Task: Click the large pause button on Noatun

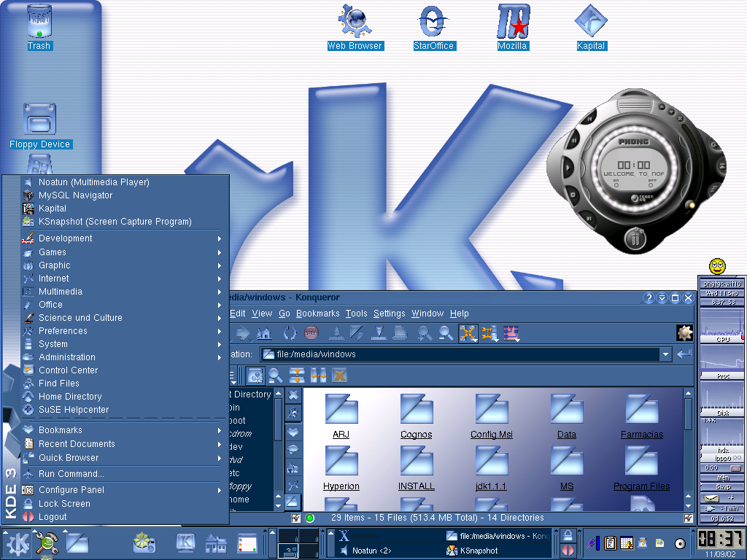Action: 635,238
